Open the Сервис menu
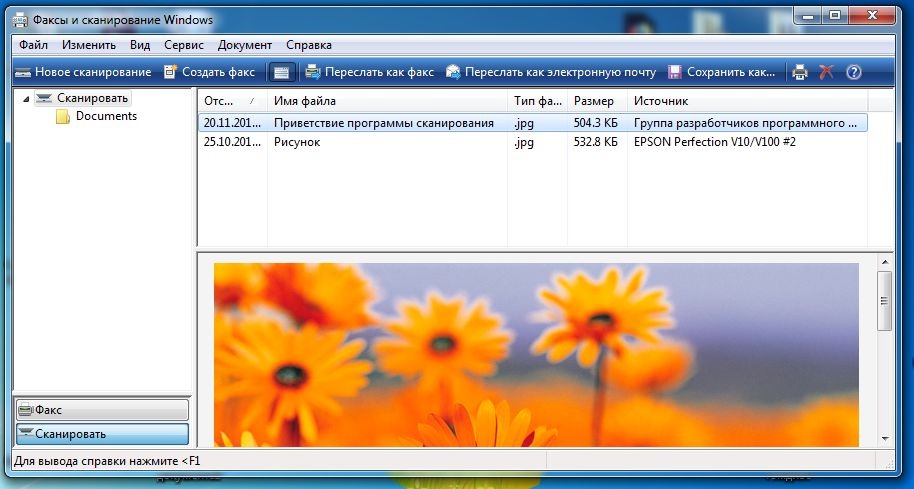Viewport: 914px width, 489px height. pos(184,45)
